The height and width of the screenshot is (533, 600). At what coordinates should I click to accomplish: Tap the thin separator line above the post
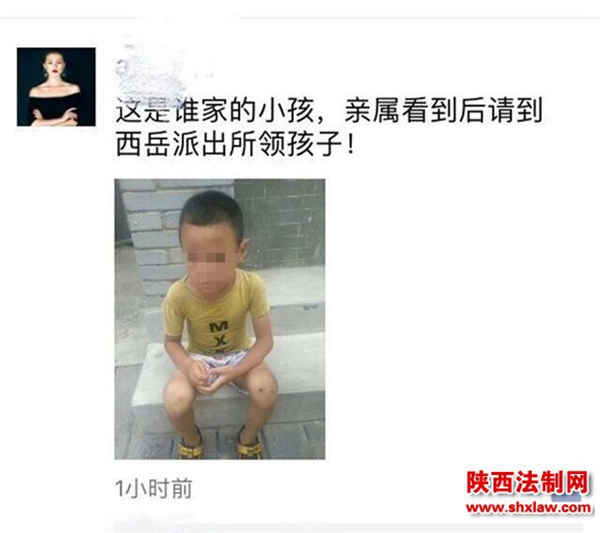(x=300, y=18)
